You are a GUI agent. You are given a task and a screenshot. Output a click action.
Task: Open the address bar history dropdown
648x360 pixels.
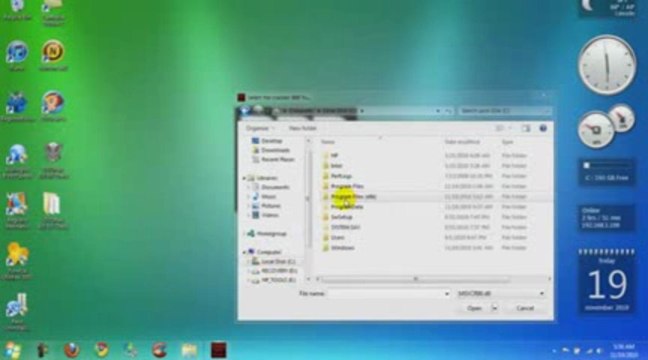[x=438, y=111]
